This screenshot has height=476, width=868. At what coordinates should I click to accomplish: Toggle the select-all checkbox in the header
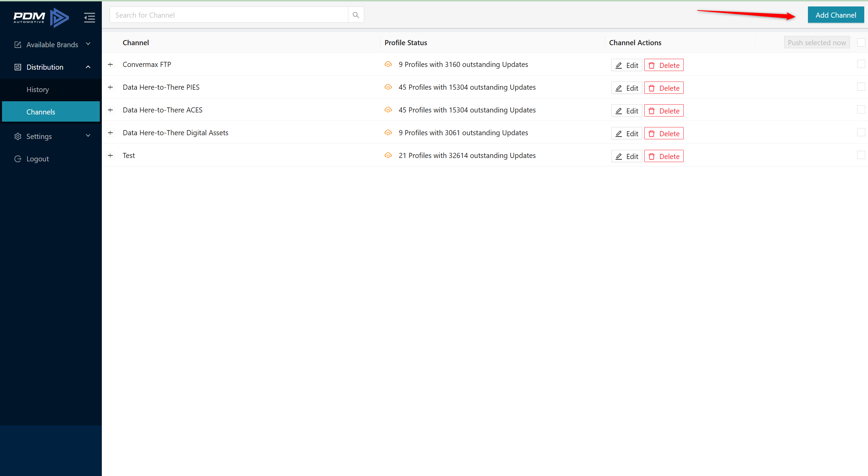tap(861, 42)
